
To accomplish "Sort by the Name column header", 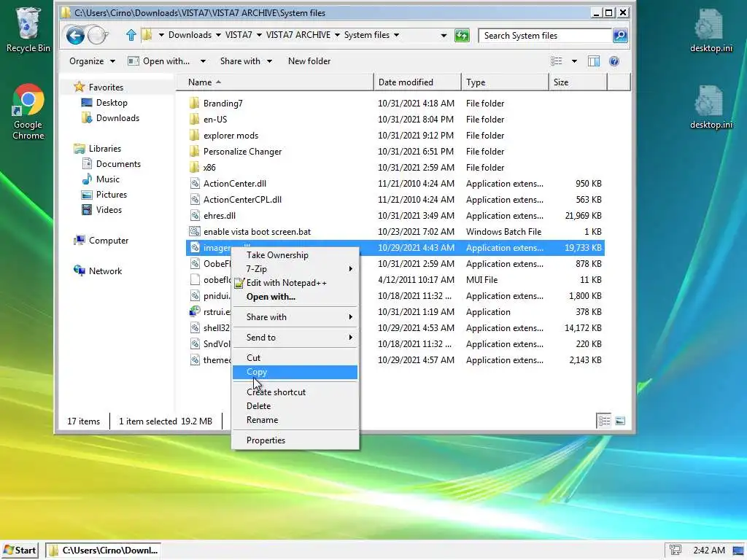I will point(275,82).
